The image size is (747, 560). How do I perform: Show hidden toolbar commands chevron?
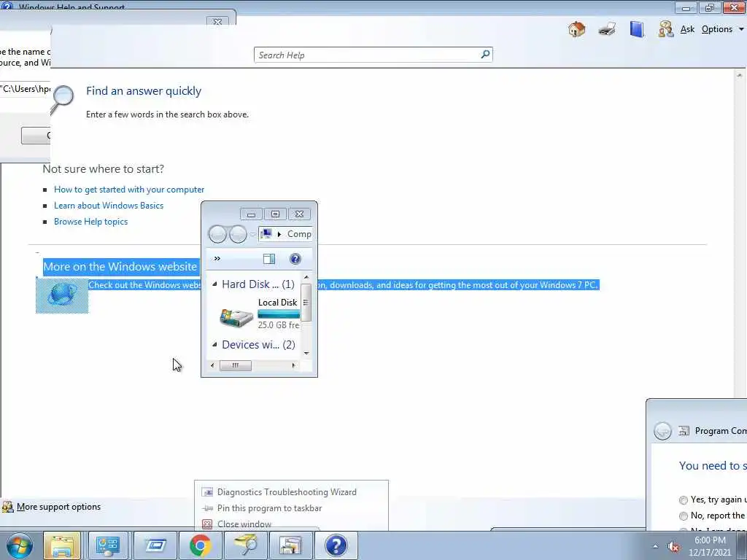pyautogui.click(x=217, y=259)
